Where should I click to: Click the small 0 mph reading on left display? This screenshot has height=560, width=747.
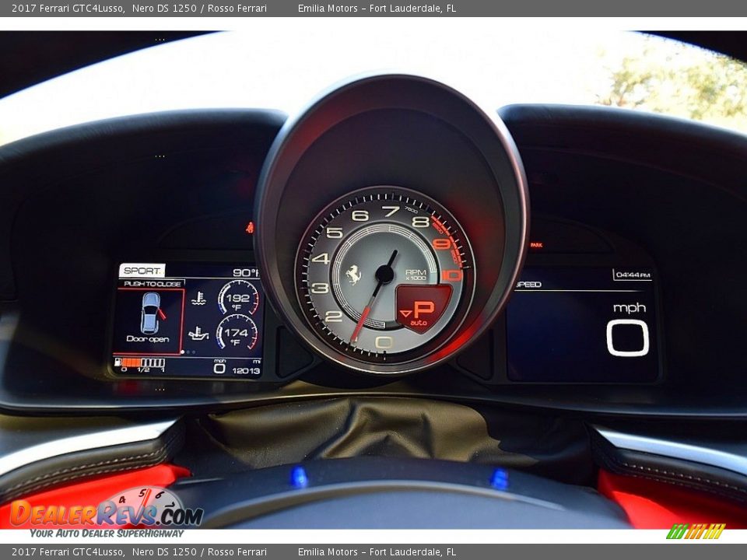tap(219, 368)
